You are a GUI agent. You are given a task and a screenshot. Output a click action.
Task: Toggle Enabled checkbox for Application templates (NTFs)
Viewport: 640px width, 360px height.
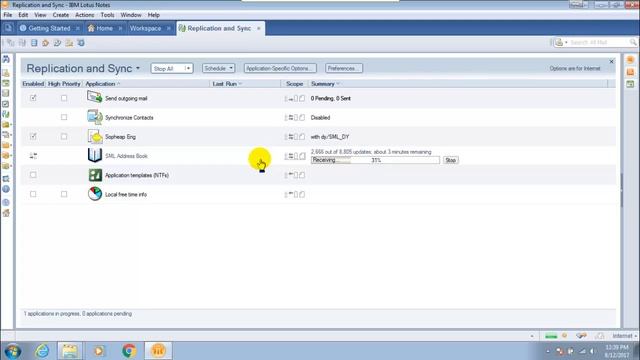coord(33,175)
